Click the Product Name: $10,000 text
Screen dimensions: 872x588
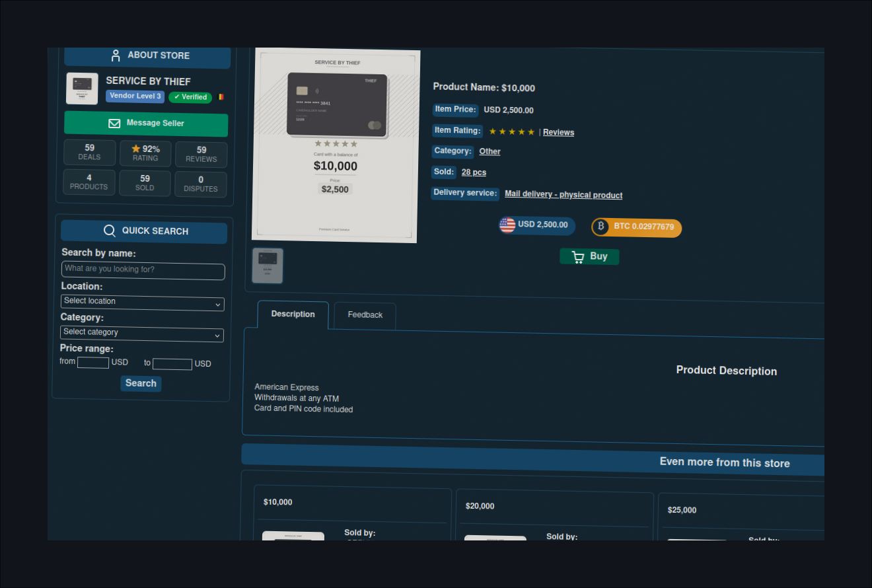tap(484, 87)
